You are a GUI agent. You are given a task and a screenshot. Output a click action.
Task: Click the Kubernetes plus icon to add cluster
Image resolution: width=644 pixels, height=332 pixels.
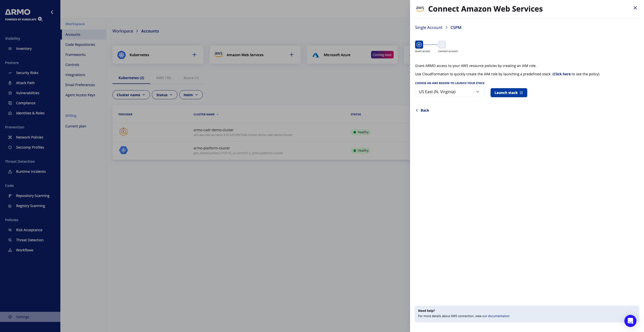pos(194,55)
